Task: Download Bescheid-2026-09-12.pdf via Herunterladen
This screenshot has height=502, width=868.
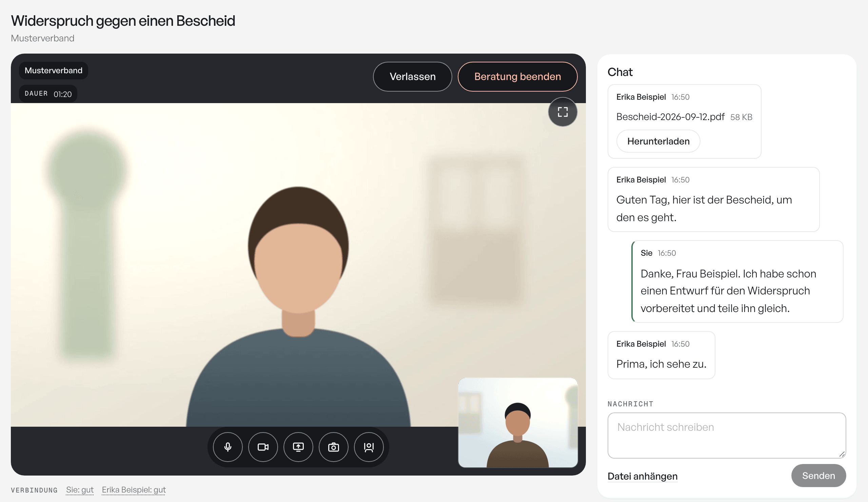Action: point(658,141)
